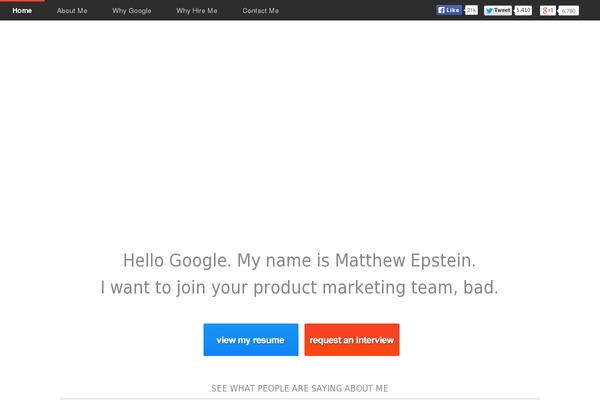Image resolution: width=600 pixels, height=400 pixels.
Task: Go to the Home tab
Action: point(22,11)
